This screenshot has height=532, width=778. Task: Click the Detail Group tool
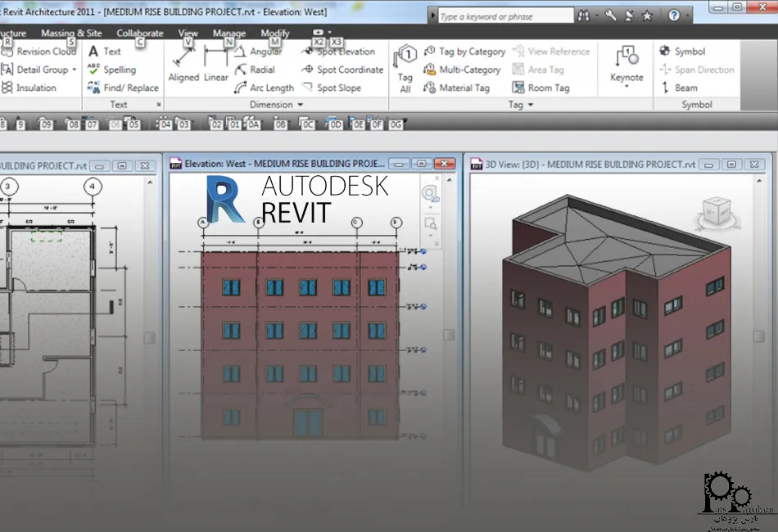tap(34, 70)
